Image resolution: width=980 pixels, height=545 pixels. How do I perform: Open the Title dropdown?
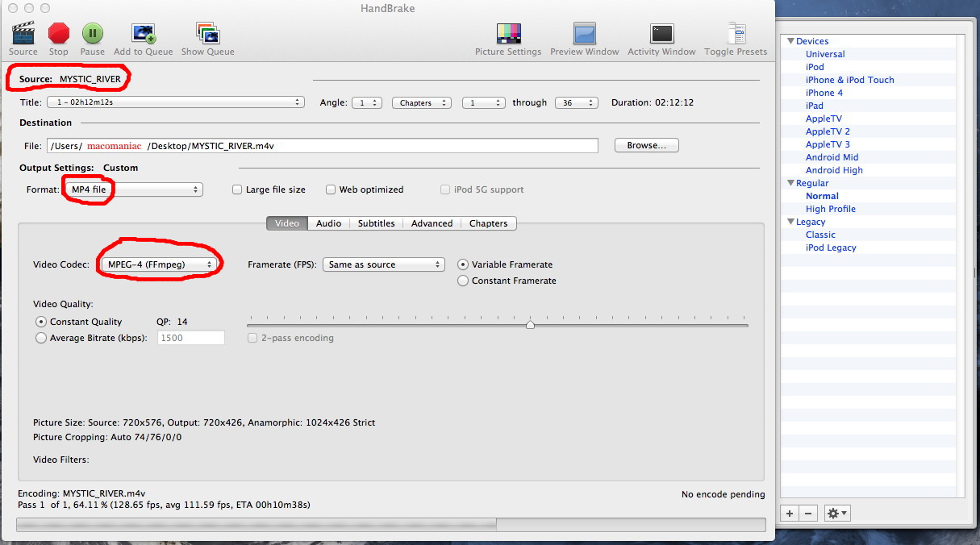[x=175, y=102]
